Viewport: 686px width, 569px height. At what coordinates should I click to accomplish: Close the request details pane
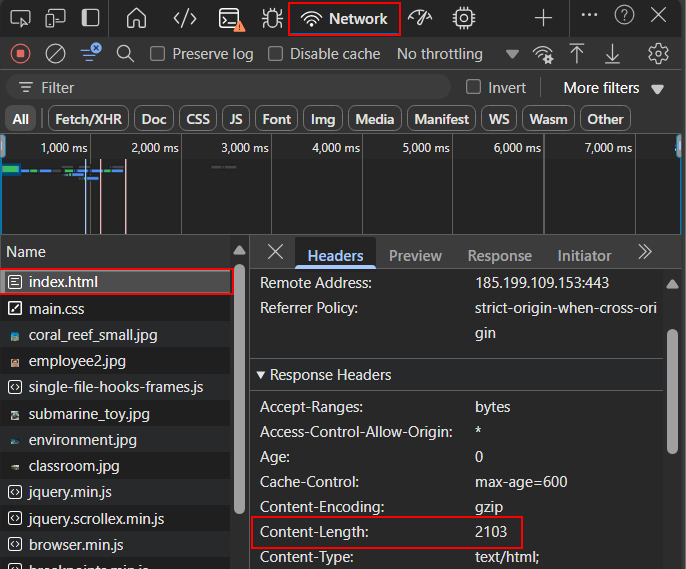(x=275, y=252)
